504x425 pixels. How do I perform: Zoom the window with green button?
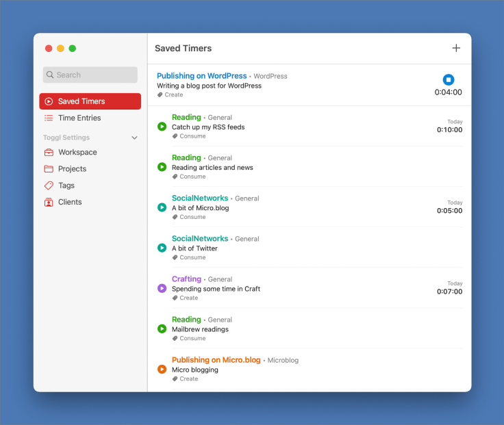click(73, 49)
